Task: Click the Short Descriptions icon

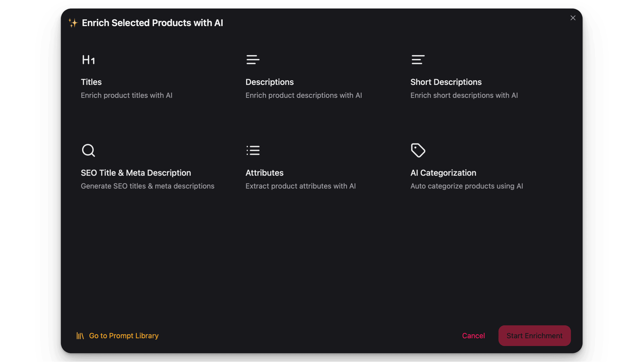Action: (418, 60)
